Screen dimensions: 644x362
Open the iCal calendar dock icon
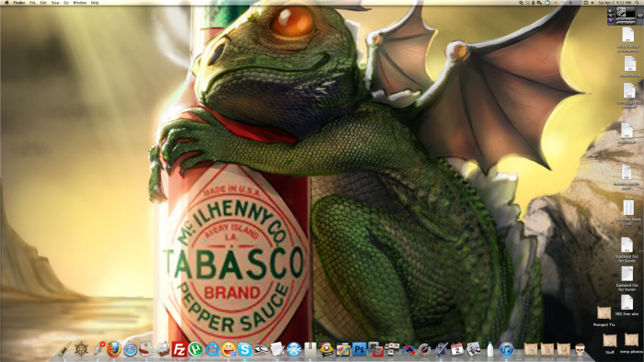[457, 350]
